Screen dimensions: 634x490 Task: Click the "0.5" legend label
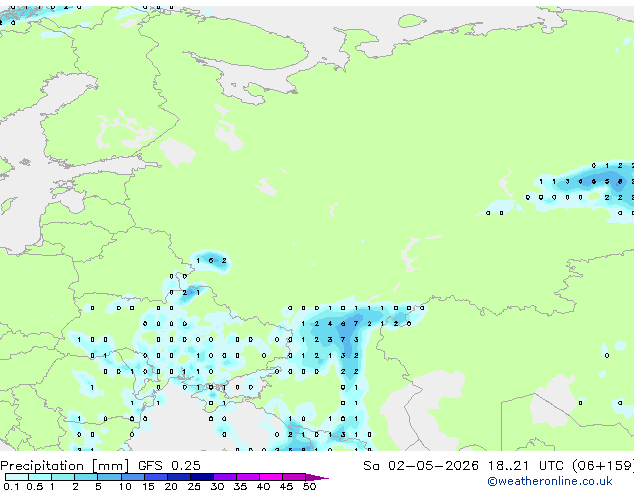(x=34, y=486)
